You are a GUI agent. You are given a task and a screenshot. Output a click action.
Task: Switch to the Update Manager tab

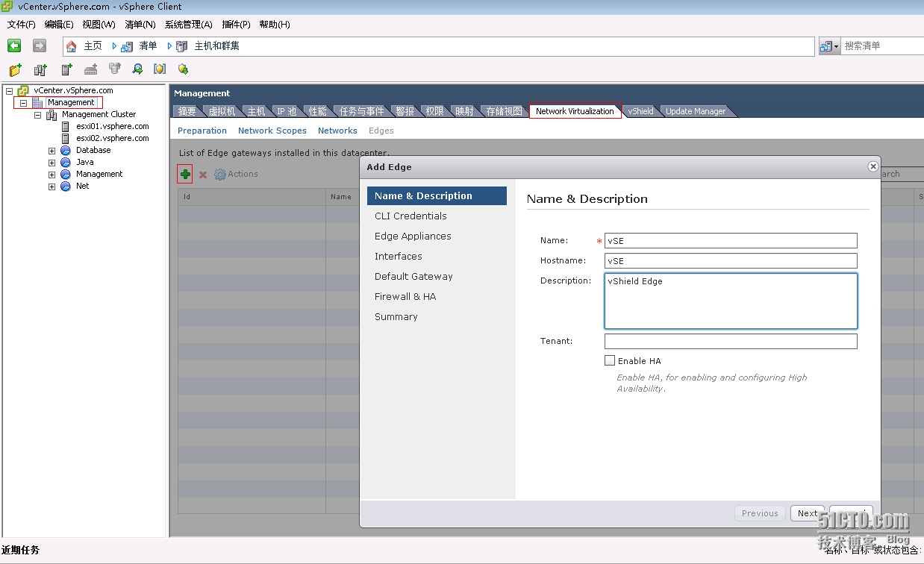(x=696, y=111)
